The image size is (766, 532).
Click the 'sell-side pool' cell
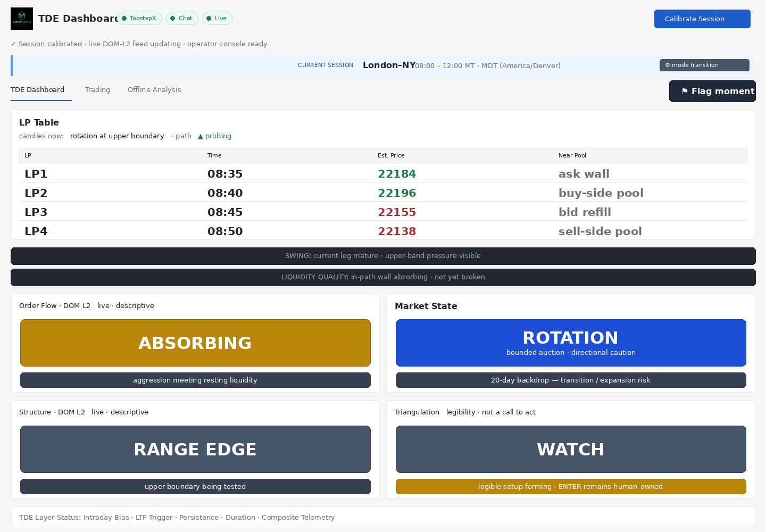point(600,231)
